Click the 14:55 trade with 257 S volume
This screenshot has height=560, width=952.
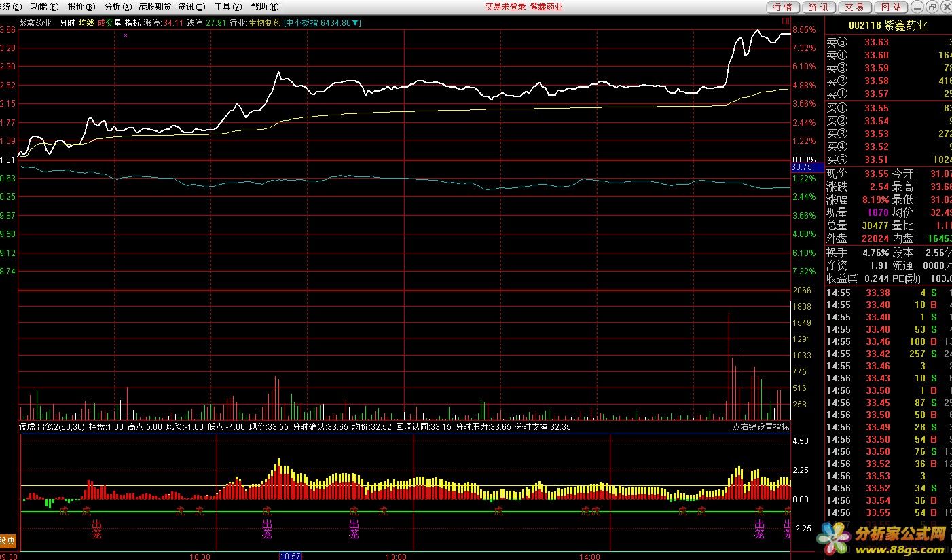[x=888, y=354]
